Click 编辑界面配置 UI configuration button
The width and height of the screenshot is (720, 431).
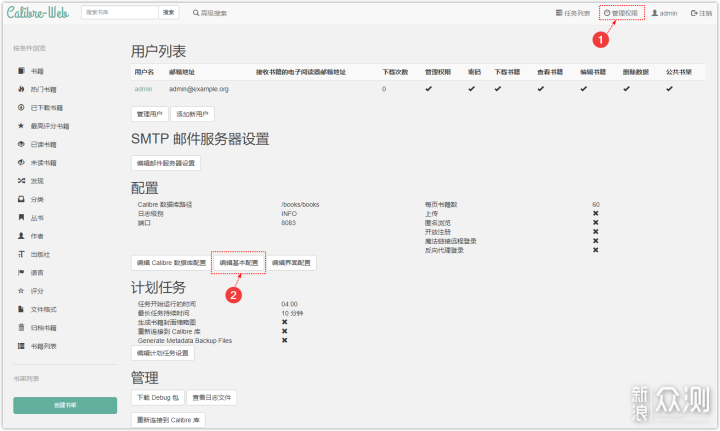tap(291, 263)
